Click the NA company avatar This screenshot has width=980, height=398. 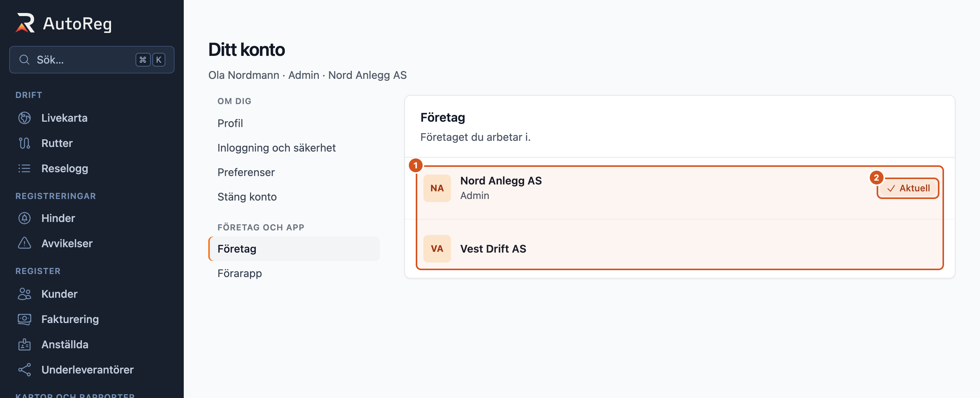pyautogui.click(x=437, y=188)
